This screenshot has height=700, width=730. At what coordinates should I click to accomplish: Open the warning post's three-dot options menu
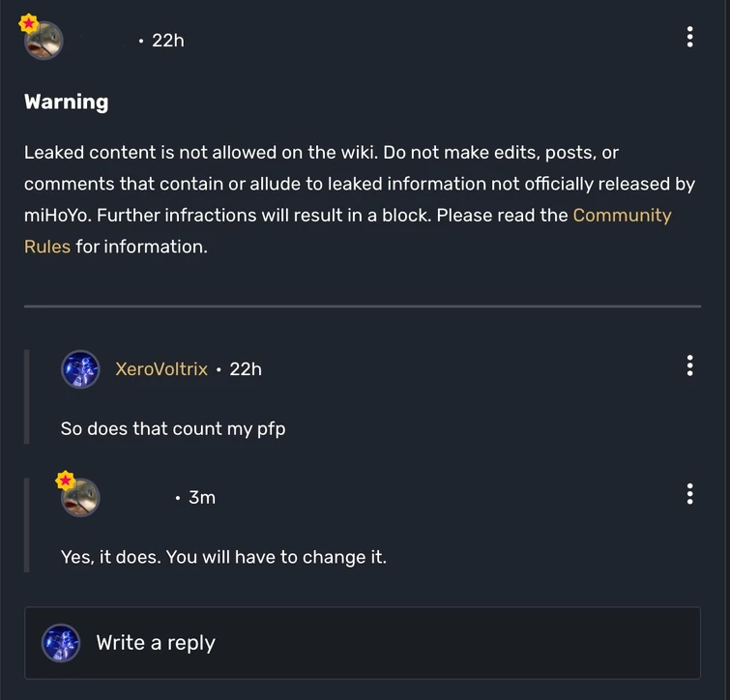[689, 38]
